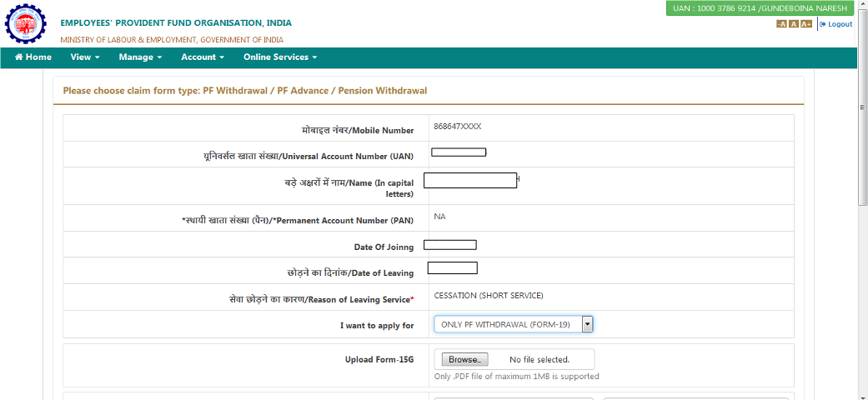Click the Name in capital letters field
The image size is (868, 400).
(470, 180)
